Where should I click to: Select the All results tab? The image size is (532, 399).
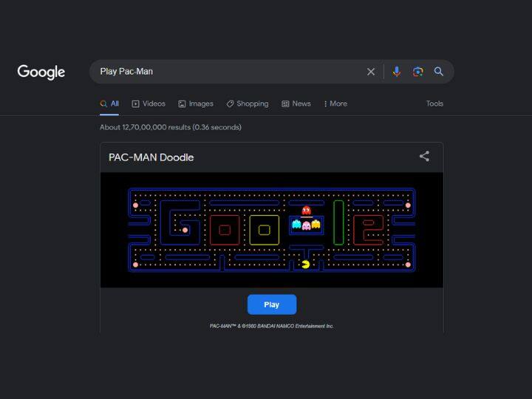click(x=109, y=104)
